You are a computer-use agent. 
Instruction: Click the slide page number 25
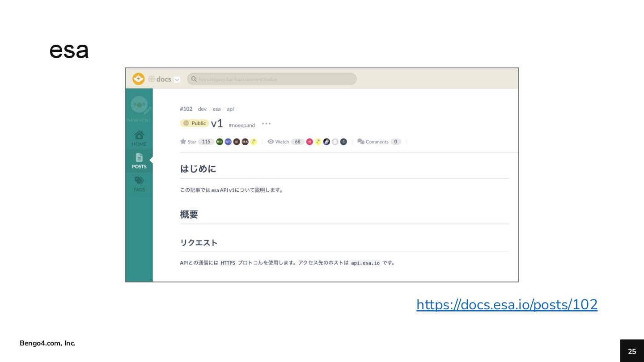632,351
